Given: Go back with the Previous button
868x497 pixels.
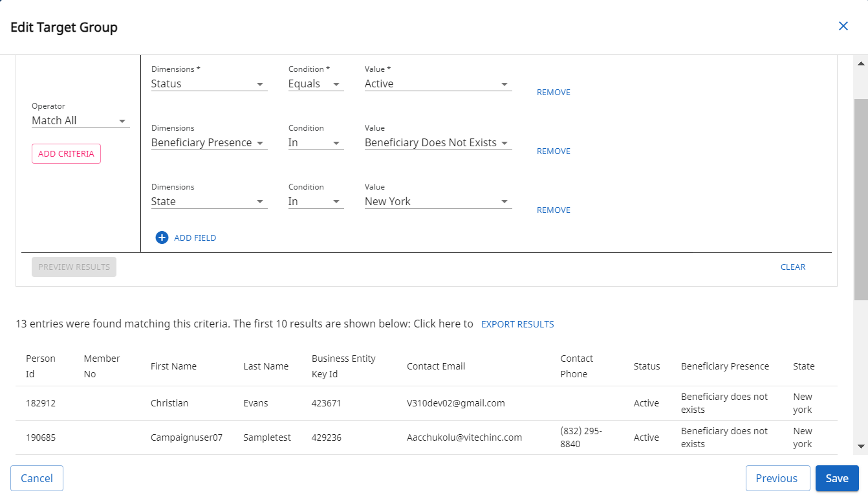Looking at the screenshot, I should click(777, 478).
